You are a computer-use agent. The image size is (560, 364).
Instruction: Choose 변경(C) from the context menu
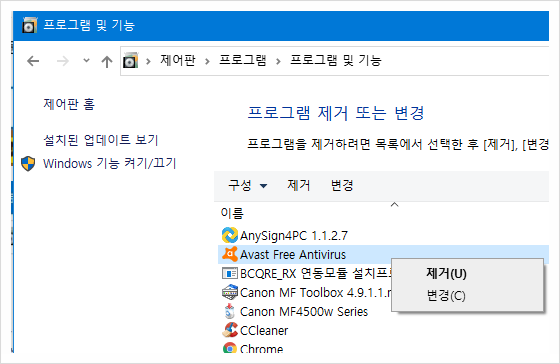[446, 296]
